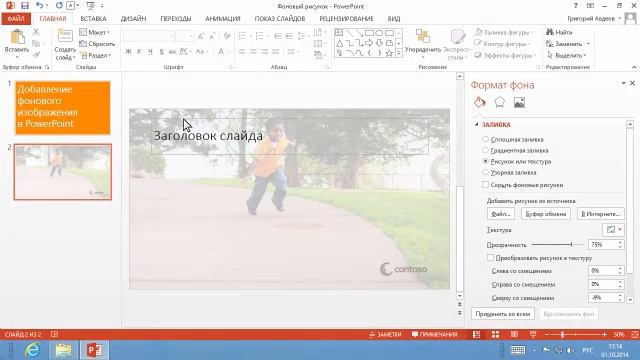This screenshot has width=640, height=360.
Task: Open Выделить selection dropdown
Action: click(567, 55)
